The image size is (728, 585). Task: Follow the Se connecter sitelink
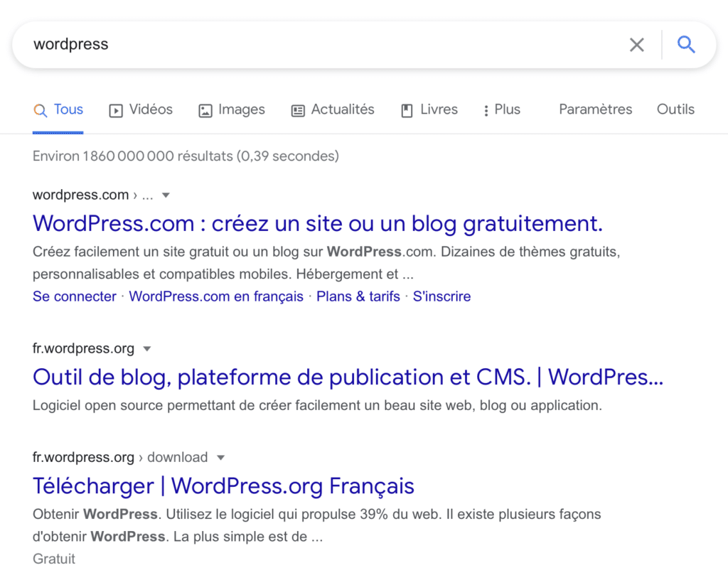pyautogui.click(x=74, y=296)
